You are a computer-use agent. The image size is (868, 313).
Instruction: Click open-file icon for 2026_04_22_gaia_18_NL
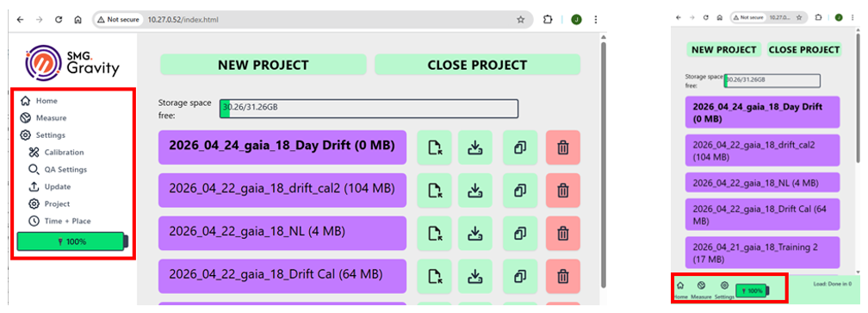click(x=435, y=233)
